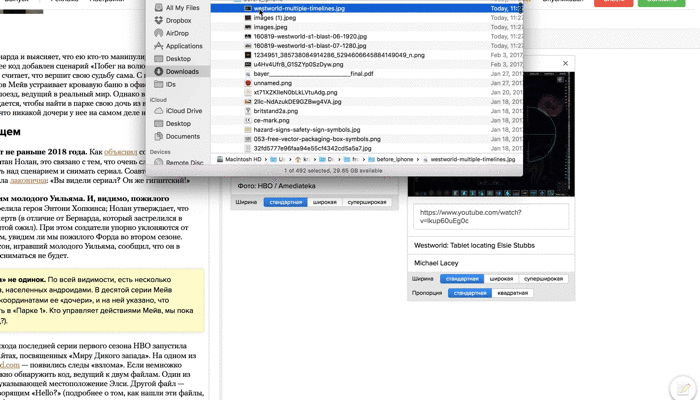Screen dimensions: 700x400
Task: Select file u4Hv4Ufr8_G1SZYp0SzDyw.png
Action: click(298, 64)
